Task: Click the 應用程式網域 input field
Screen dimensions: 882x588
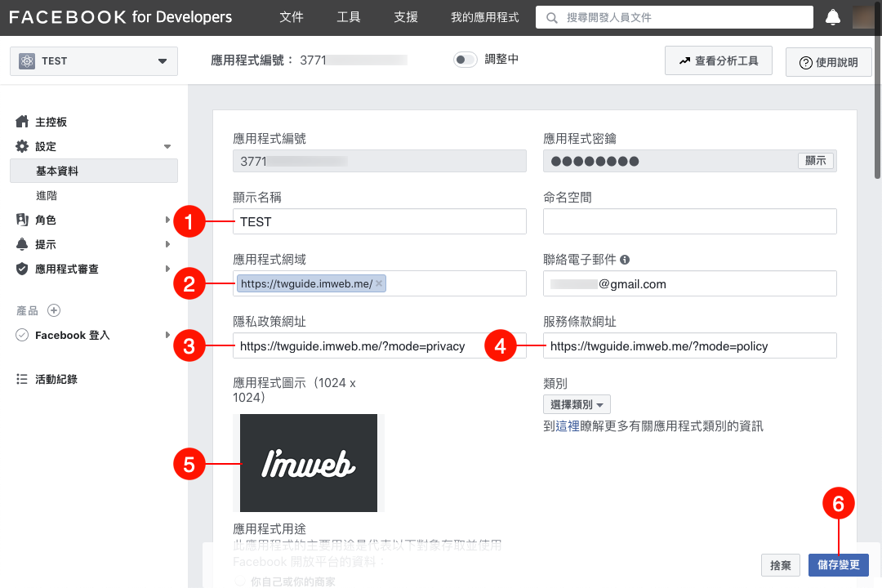Action: click(380, 283)
